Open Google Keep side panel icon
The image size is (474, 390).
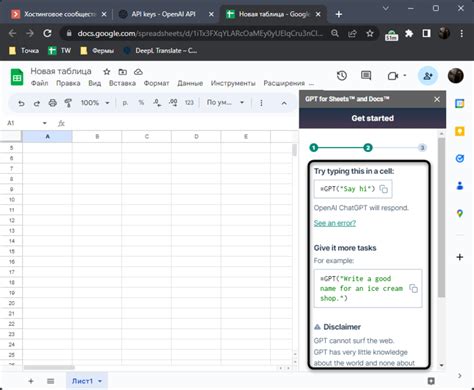coord(460,131)
